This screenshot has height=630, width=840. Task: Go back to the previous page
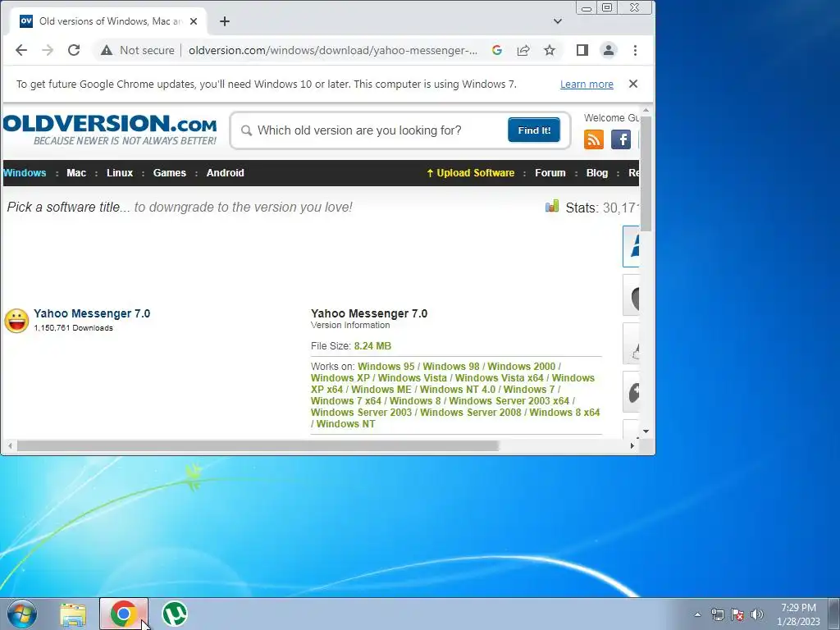21,50
